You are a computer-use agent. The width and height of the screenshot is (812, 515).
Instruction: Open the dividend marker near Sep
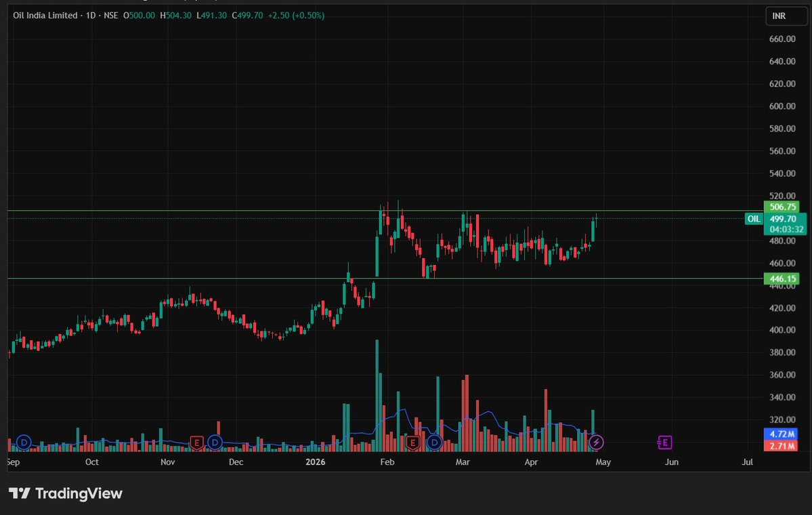pyautogui.click(x=24, y=442)
